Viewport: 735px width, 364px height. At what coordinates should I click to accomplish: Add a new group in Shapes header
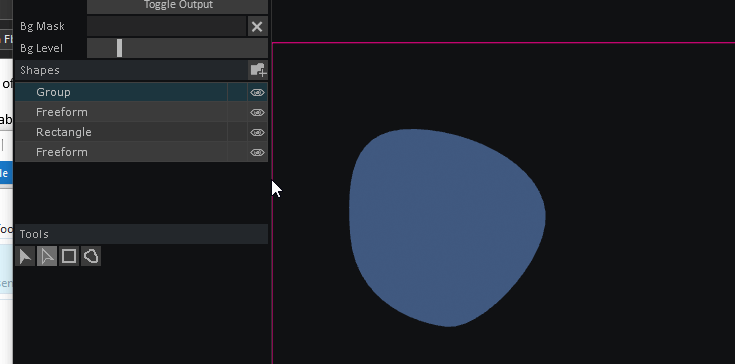coord(258,70)
